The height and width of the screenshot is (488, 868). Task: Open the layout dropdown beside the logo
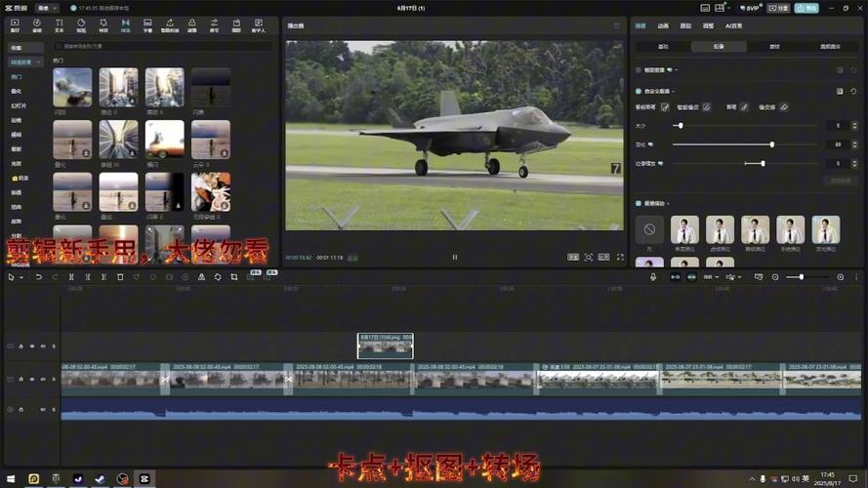point(47,9)
